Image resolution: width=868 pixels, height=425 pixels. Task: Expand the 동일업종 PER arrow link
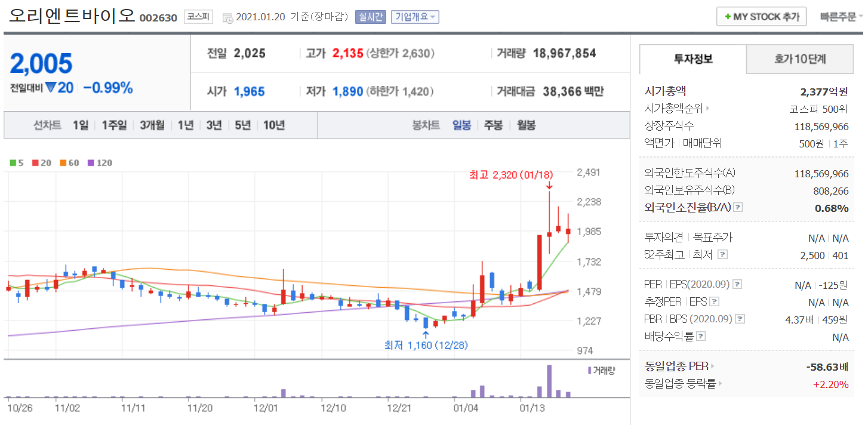coord(712,367)
